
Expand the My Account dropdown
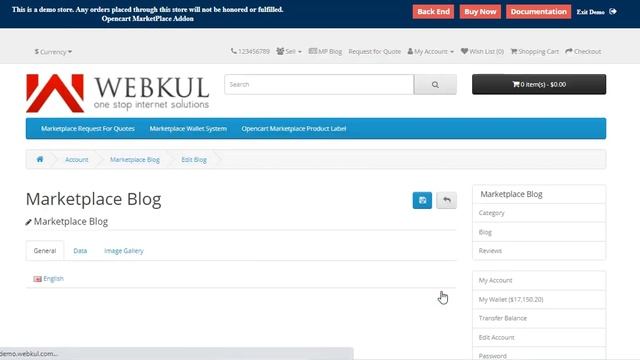[x=431, y=51]
